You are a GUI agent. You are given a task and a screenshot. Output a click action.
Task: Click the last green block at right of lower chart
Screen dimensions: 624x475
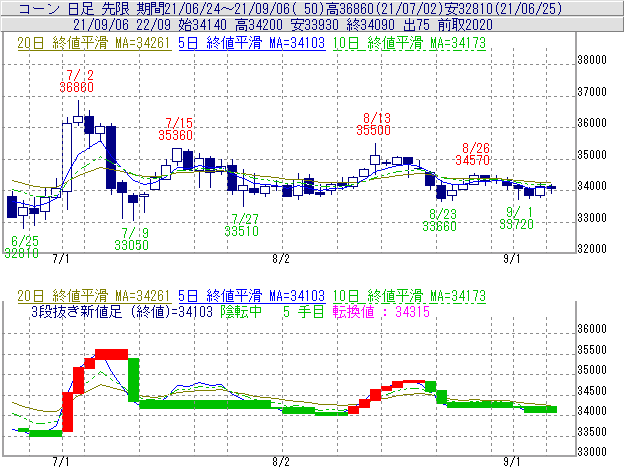540,409
